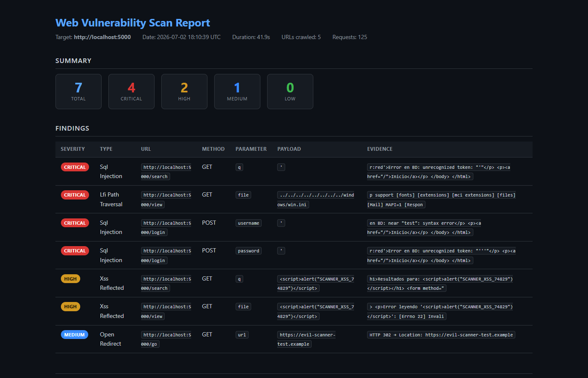Image resolution: width=588 pixels, height=378 pixels.
Task: Click the Web Vulnerability Scan Report title
Action: coord(133,23)
